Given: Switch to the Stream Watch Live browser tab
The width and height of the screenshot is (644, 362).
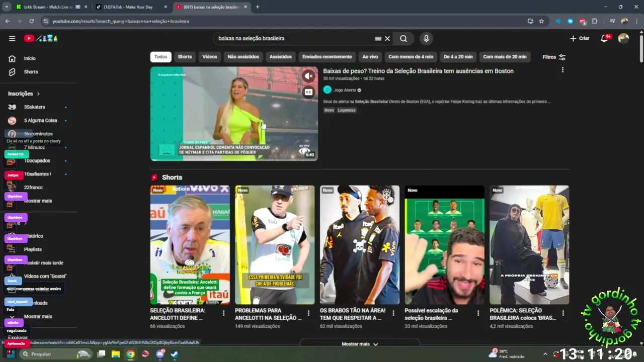Looking at the screenshot, I should tap(50, 7).
